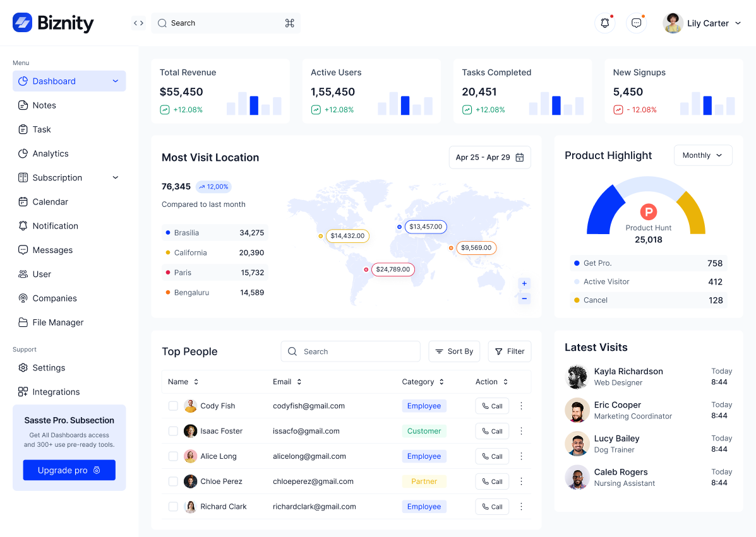Screen dimensions: 756x537
Task: Click the yellow segment of the gauge chart
Action: (693, 211)
